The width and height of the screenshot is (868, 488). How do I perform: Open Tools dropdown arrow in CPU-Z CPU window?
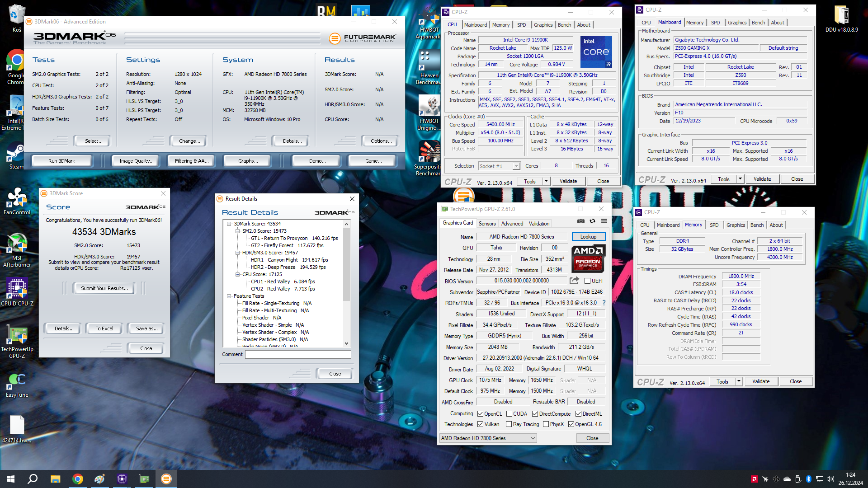[546, 181]
